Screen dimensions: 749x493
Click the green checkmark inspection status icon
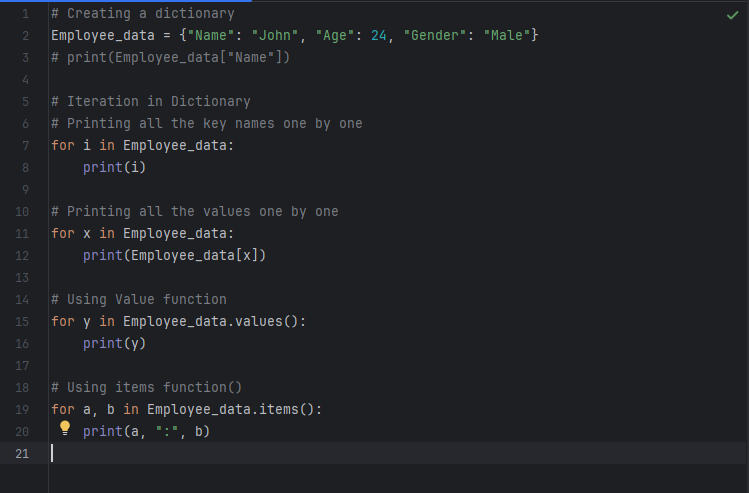click(732, 15)
